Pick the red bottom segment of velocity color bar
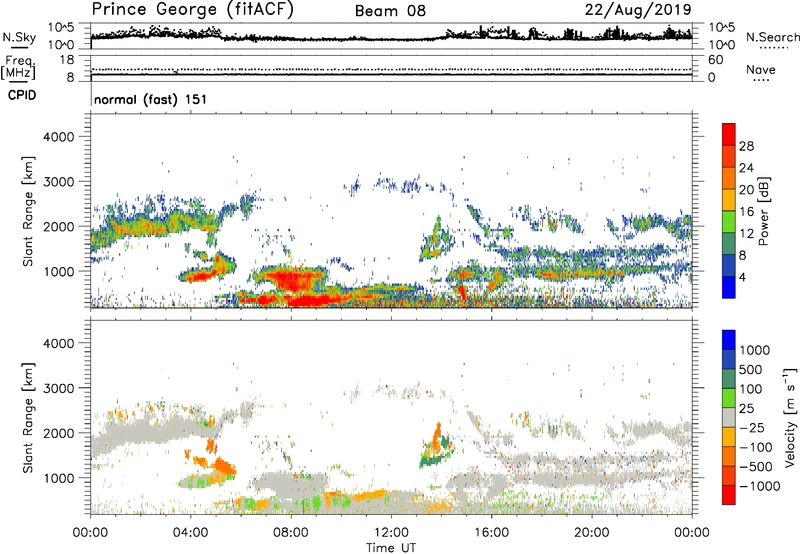Image resolution: width=800 pixels, height=554 pixels. 729,495
